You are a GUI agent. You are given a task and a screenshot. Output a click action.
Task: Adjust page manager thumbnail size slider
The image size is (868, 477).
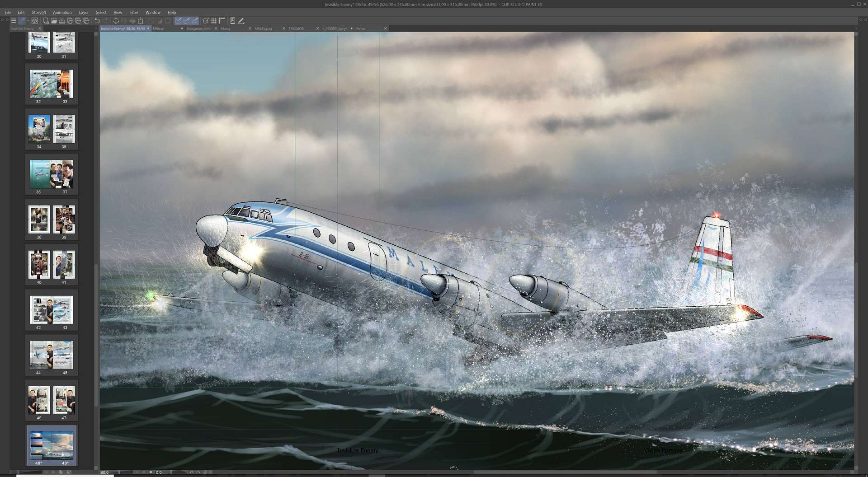click(x=26, y=472)
